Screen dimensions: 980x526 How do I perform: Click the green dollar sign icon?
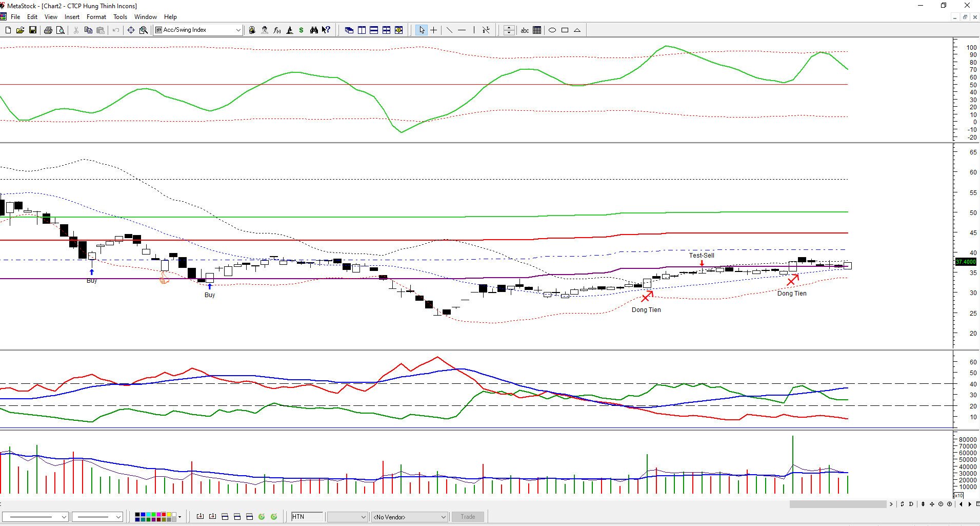tap(302, 30)
